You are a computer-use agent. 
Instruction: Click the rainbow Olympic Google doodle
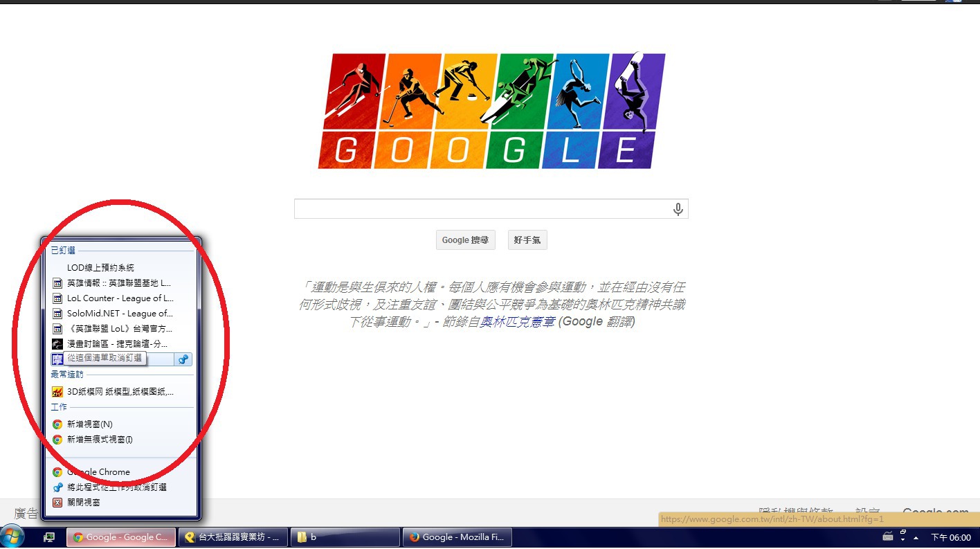click(x=492, y=111)
